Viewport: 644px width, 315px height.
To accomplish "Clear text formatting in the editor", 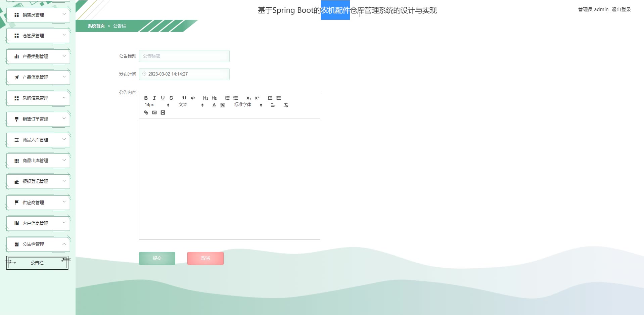I will pyautogui.click(x=286, y=105).
